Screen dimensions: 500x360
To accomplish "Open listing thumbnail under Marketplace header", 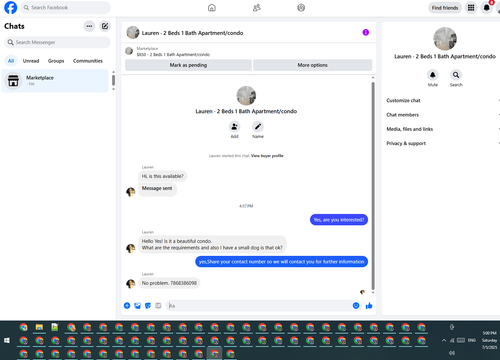I will pyautogui.click(x=129, y=51).
